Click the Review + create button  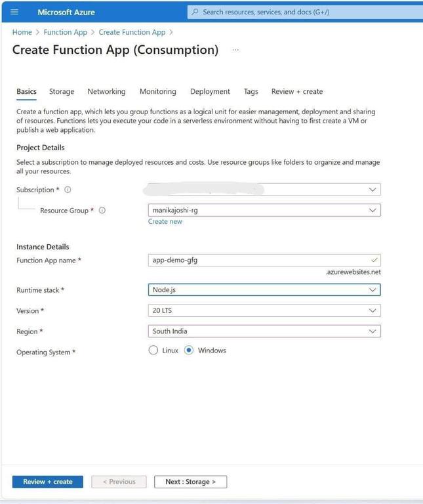click(47, 482)
